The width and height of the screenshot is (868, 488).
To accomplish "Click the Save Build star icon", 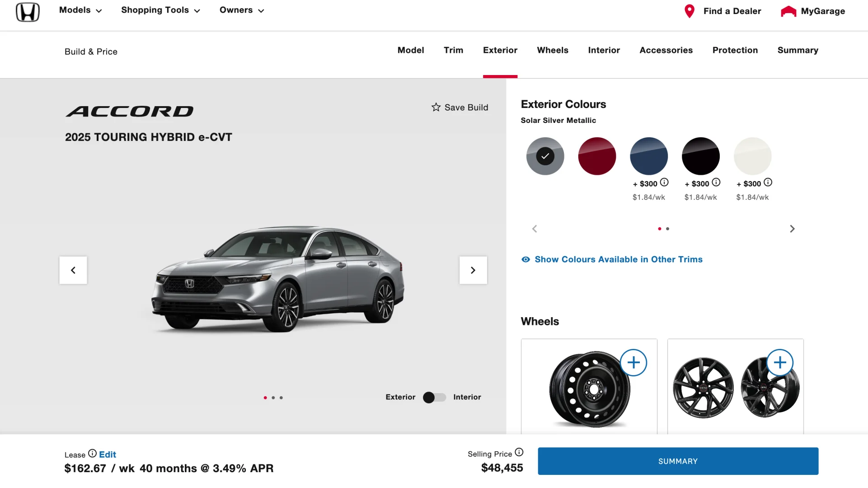I will tap(436, 107).
